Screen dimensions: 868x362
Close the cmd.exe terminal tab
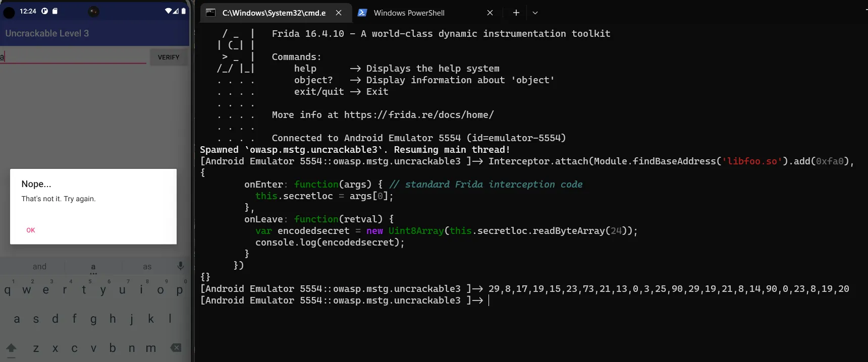(x=339, y=13)
